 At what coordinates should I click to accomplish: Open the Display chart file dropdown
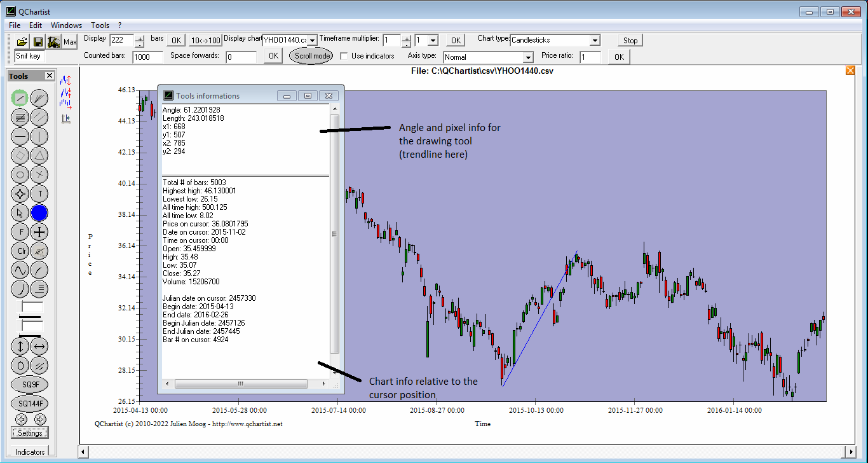coord(312,41)
